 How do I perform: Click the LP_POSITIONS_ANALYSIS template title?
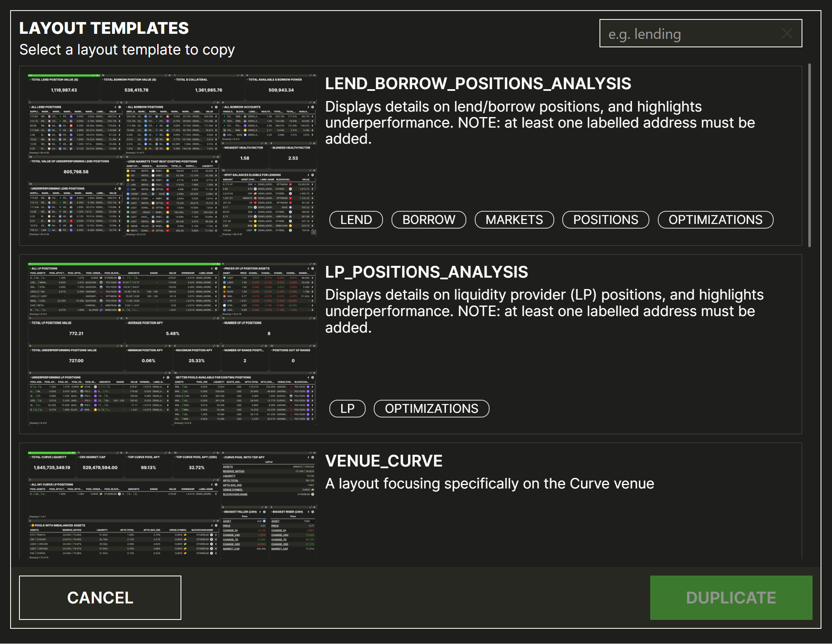pyautogui.click(x=426, y=272)
